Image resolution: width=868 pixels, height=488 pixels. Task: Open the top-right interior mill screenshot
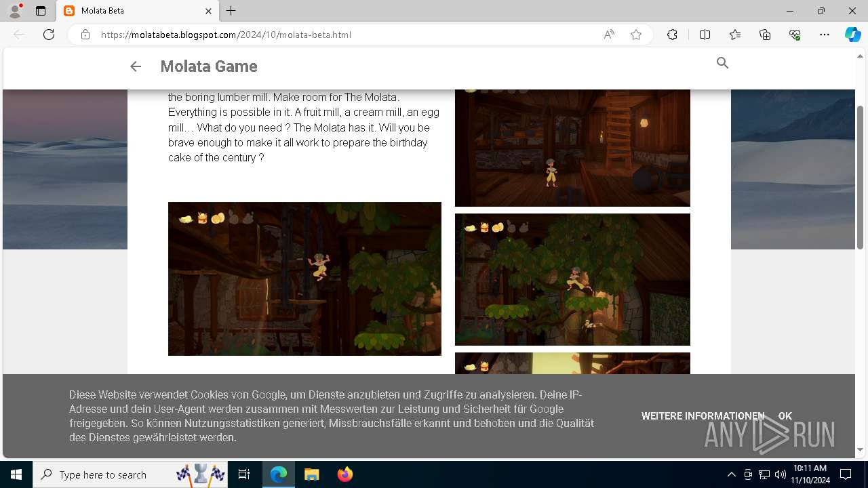[x=572, y=148]
